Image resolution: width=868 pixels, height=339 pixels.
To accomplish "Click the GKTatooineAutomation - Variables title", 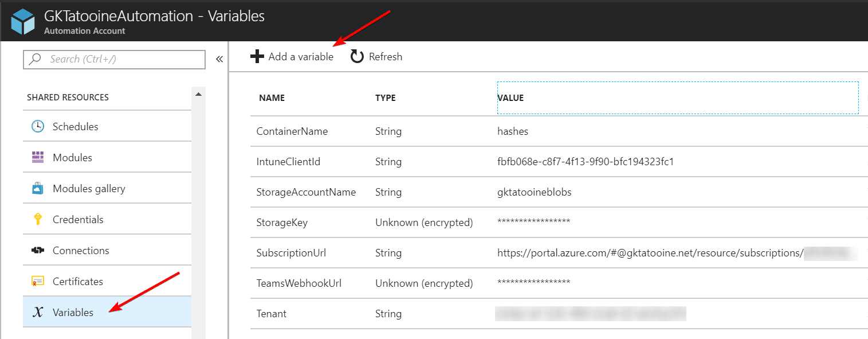I will click(154, 16).
